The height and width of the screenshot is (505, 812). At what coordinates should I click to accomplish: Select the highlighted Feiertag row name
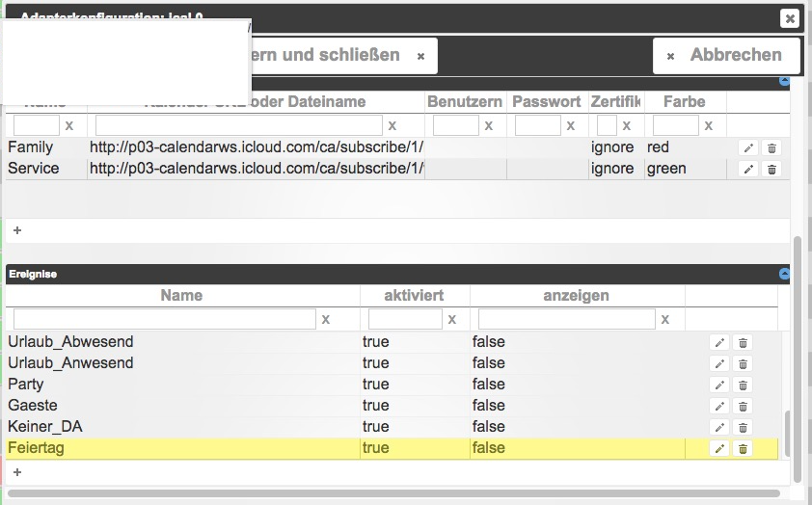click(37, 448)
